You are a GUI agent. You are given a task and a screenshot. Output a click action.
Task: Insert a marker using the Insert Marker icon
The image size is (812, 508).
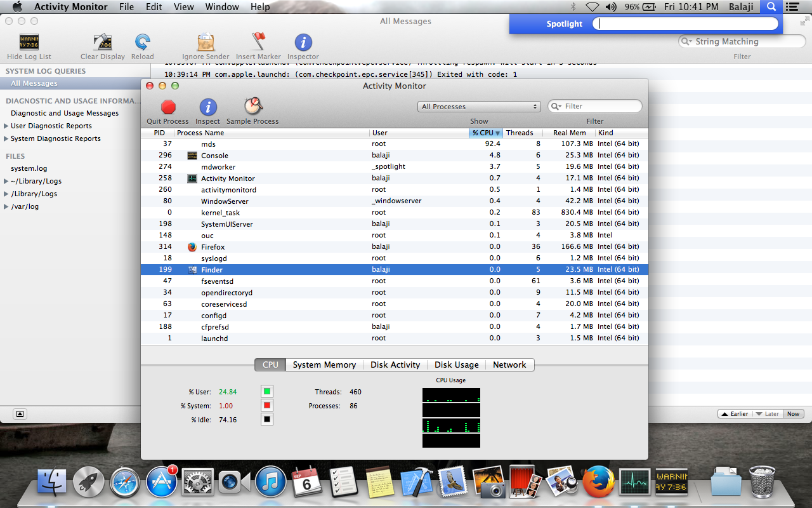click(x=258, y=42)
